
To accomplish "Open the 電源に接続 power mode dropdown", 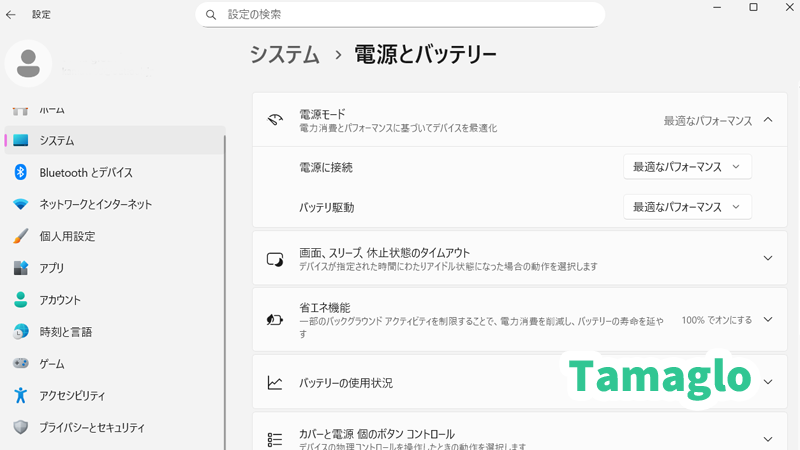I will click(x=687, y=167).
